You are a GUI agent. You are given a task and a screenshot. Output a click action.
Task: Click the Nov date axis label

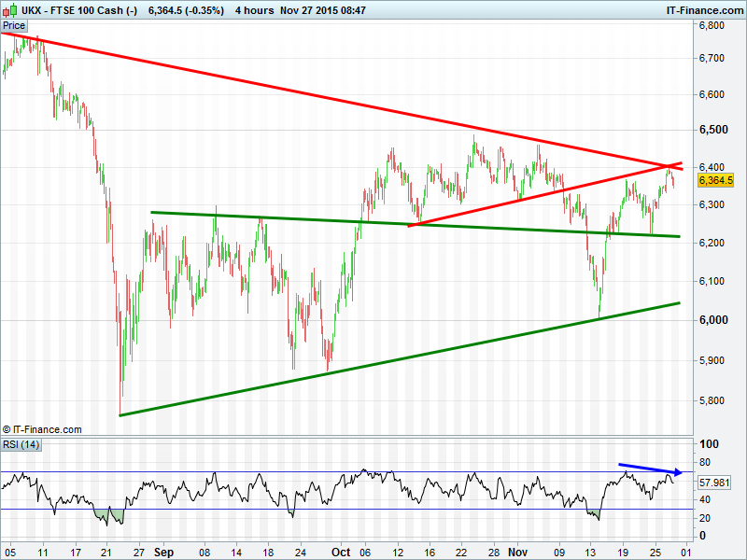coord(517,553)
